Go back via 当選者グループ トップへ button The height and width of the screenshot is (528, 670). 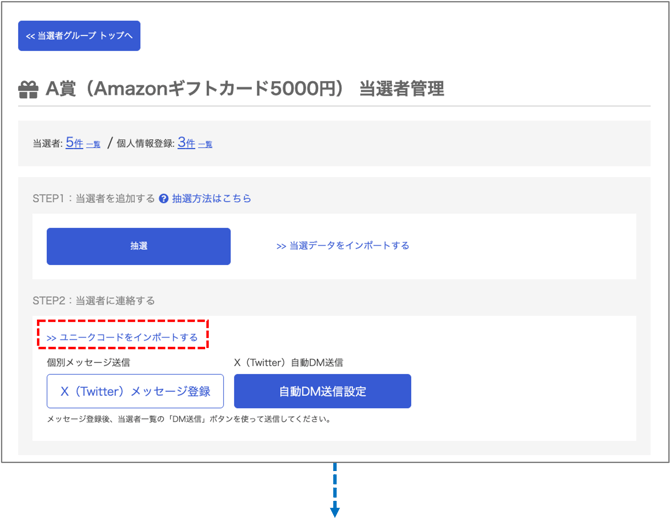coord(79,36)
